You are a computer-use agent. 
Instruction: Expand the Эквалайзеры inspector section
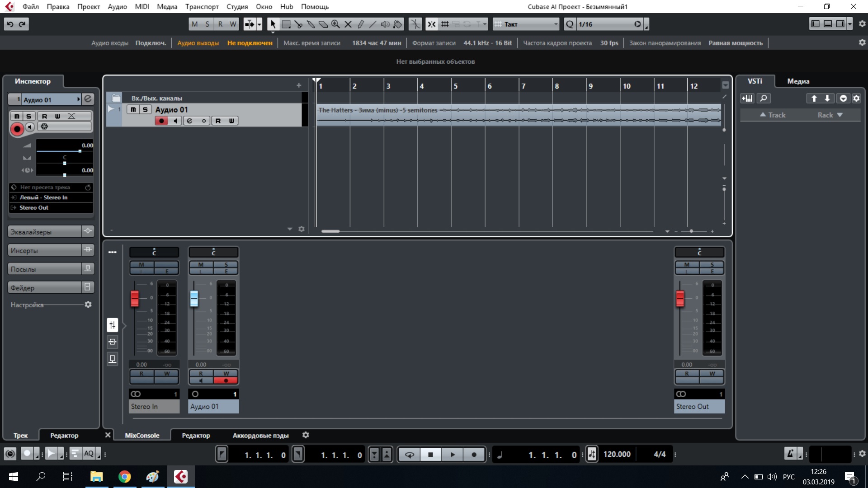44,232
